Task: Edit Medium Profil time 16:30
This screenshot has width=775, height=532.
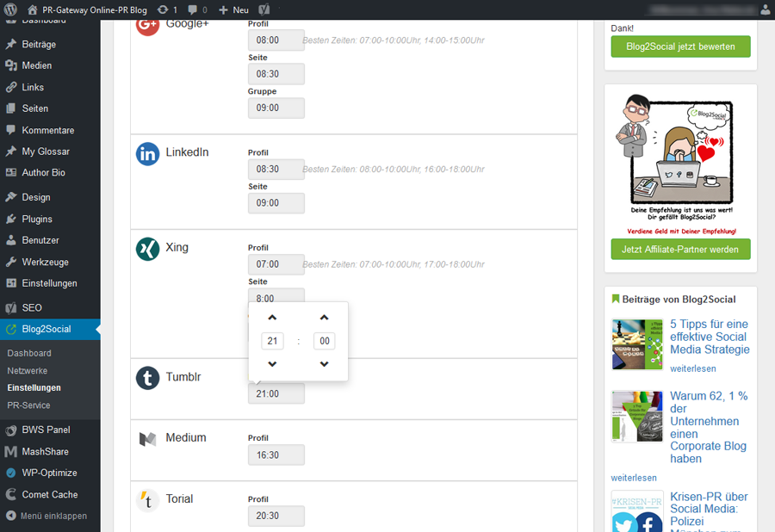Action: [276, 455]
